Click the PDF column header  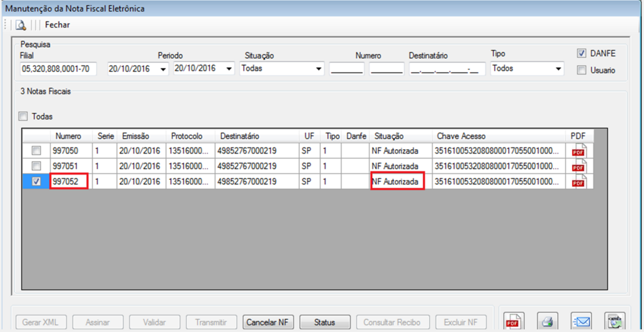point(579,136)
